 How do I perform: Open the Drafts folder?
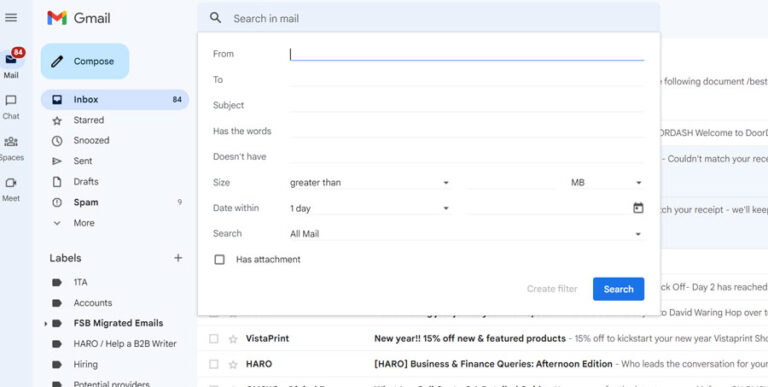pyautogui.click(x=115, y=182)
